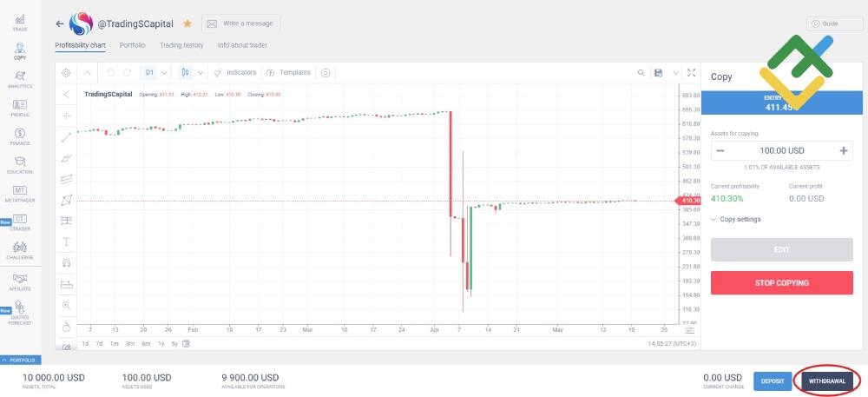The image size is (868, 397).
Task: Expand the Portfolio panel at bottom
Action: pyautogui.click(x=21, y=360)
